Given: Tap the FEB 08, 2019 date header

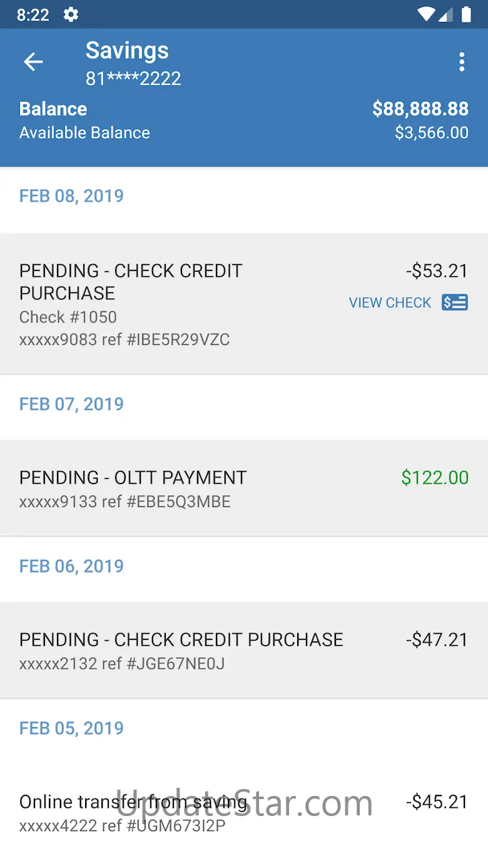Looking at the screenshot, I should point(71,196).
